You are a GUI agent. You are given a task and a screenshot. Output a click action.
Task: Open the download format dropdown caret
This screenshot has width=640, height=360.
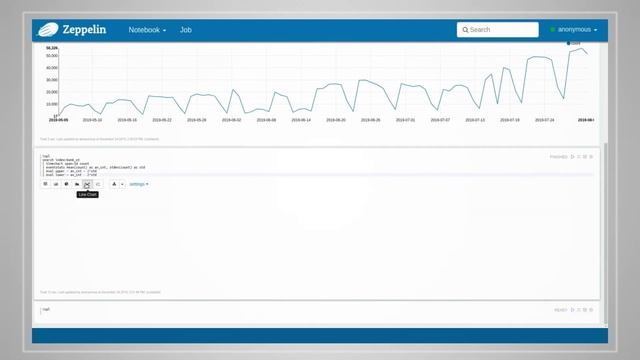click(122, 184)
